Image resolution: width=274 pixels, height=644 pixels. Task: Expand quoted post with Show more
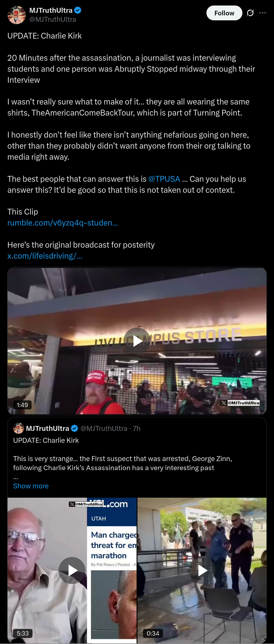[x=31, y=486]
